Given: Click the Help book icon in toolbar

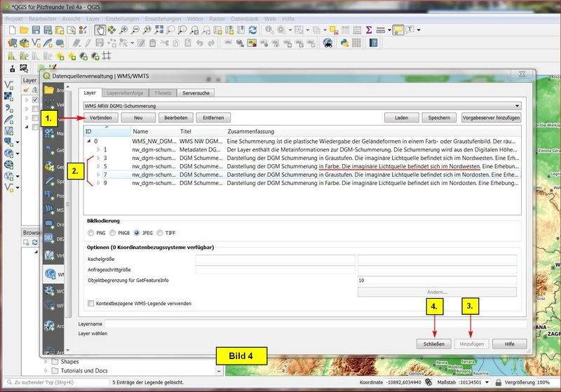Looking at the screenshot, I should [374, 43].
